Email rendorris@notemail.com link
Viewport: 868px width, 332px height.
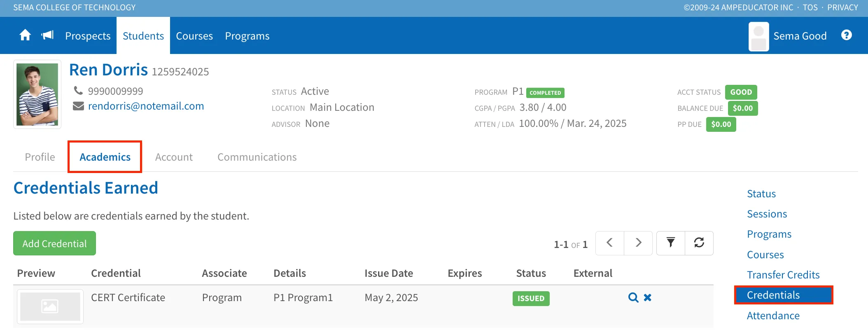tap(146, 106)
